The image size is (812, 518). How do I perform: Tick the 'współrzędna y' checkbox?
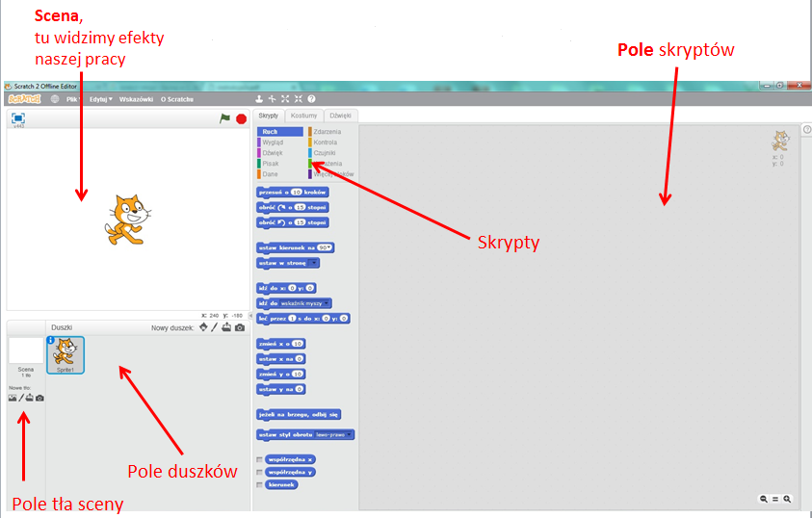(259, 472)
